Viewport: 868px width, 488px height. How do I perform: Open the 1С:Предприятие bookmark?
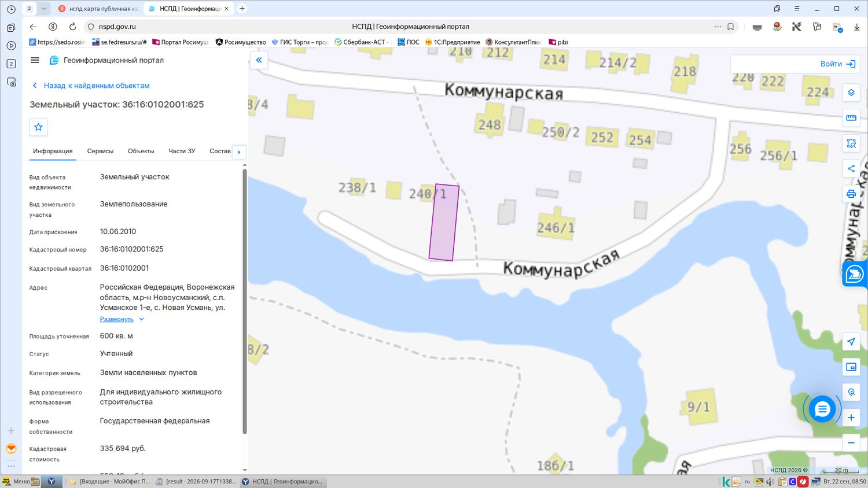[453, 42]
